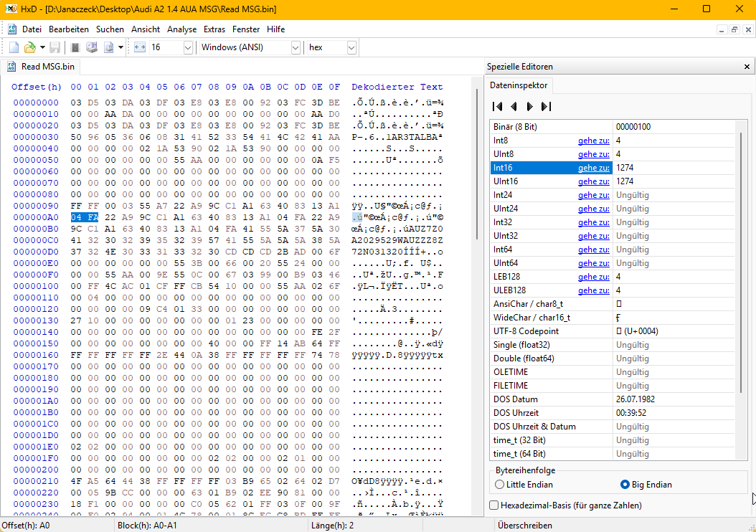The height and width of the screenshot is (532, 756).
Task: Click the 'gehe zu:' link for ULEB128
Action: 594,290
